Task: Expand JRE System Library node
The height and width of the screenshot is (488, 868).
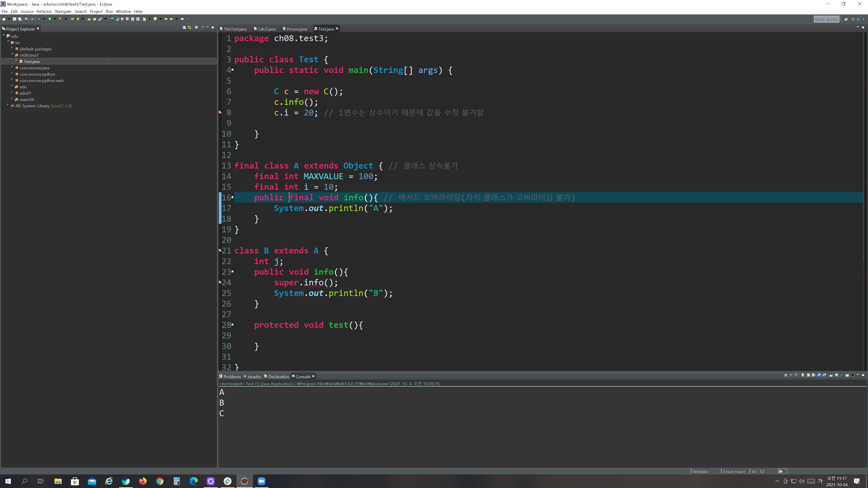Action: point(8,105)
